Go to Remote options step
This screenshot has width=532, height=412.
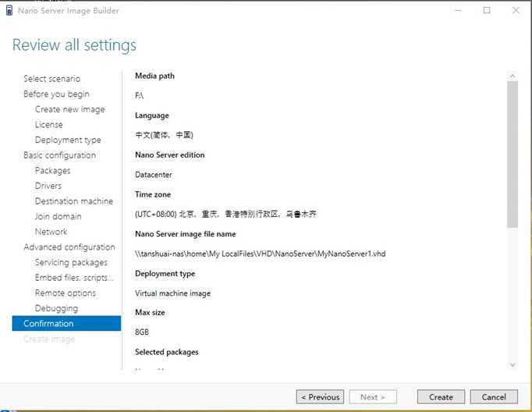pyautogui.click(x=66, y=293)
